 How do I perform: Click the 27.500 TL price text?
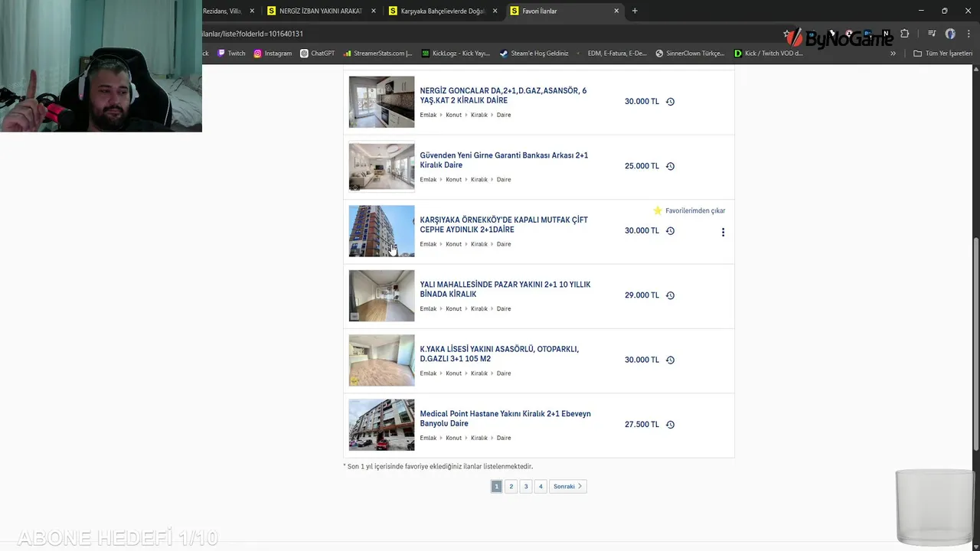click(642, 425)
